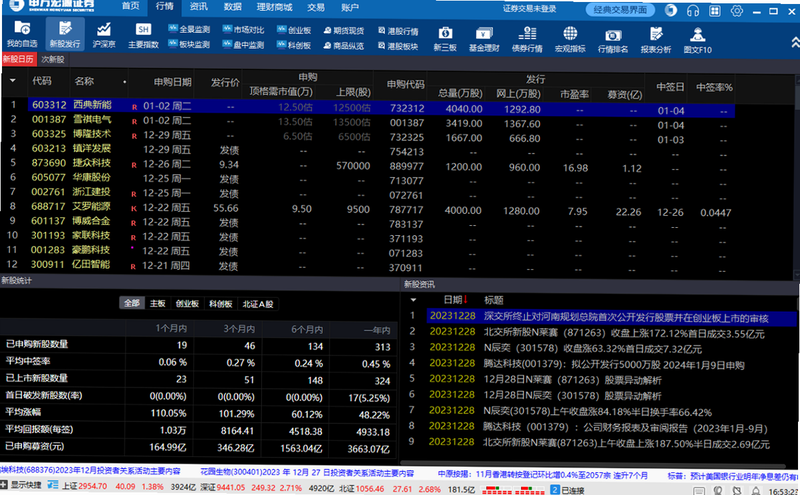Image resolution: width=800 pixels, height=495 pixels.
Task: Open 主要指数 SH icon
Action: [143, 35]
